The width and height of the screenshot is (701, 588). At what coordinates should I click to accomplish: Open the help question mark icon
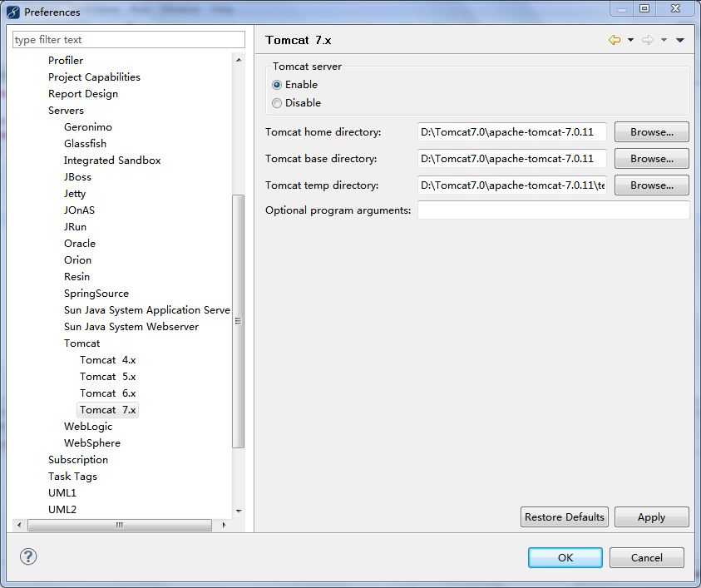pos(28,556)
